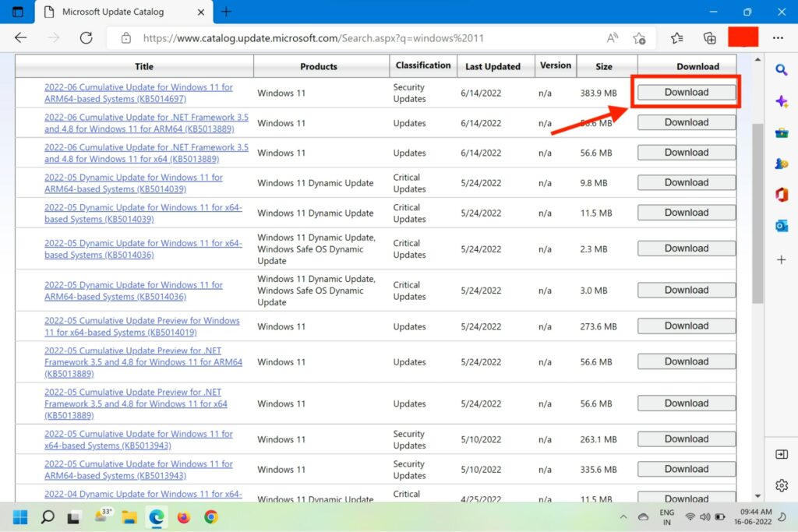The height and width of the screenshot is (532, 798).
Task: Go back using the back arrow
Action: click(20, 37)
